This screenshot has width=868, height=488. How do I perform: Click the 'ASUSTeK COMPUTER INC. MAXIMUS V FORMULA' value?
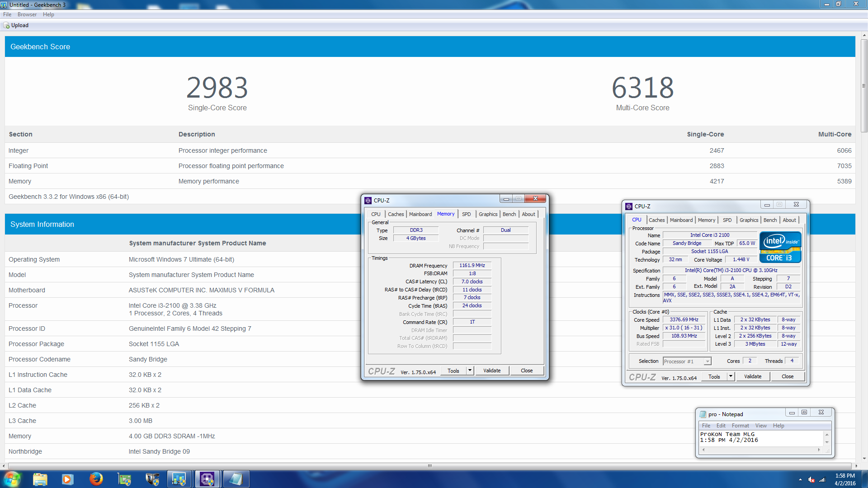tap(202, 290)
